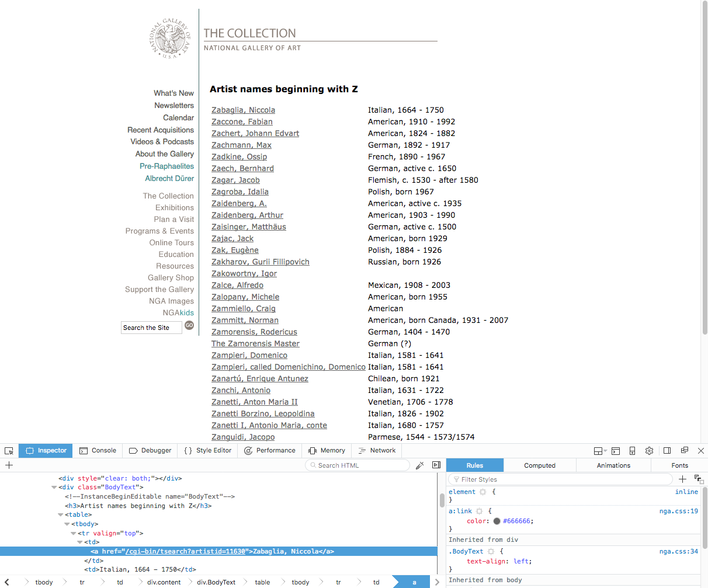The width and height of the screenshot is (708, 588).
Task: Click the markup view vertical scrollbar
Action: tap(442, 500)
